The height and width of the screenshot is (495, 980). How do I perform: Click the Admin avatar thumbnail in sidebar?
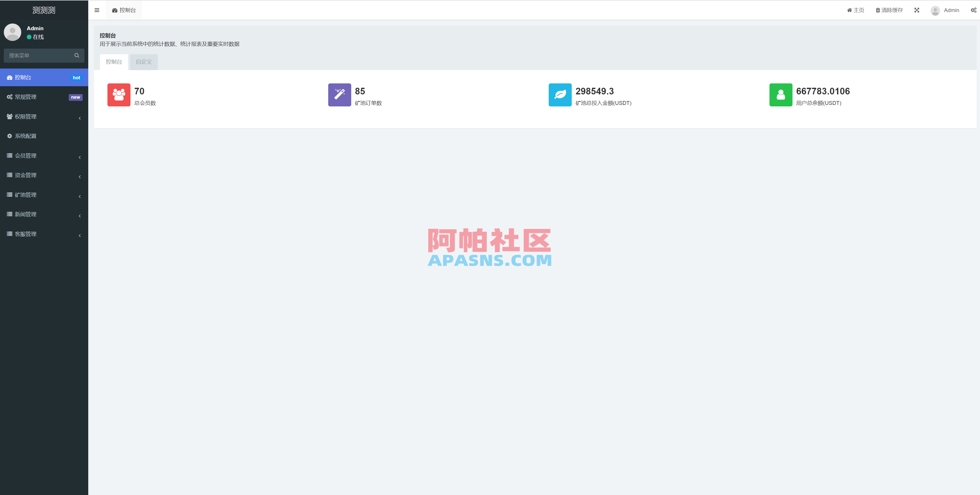(12, 32)
